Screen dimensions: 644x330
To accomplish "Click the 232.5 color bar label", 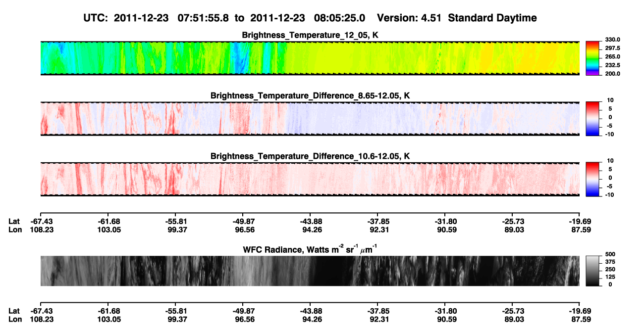I will coord(612,65).
